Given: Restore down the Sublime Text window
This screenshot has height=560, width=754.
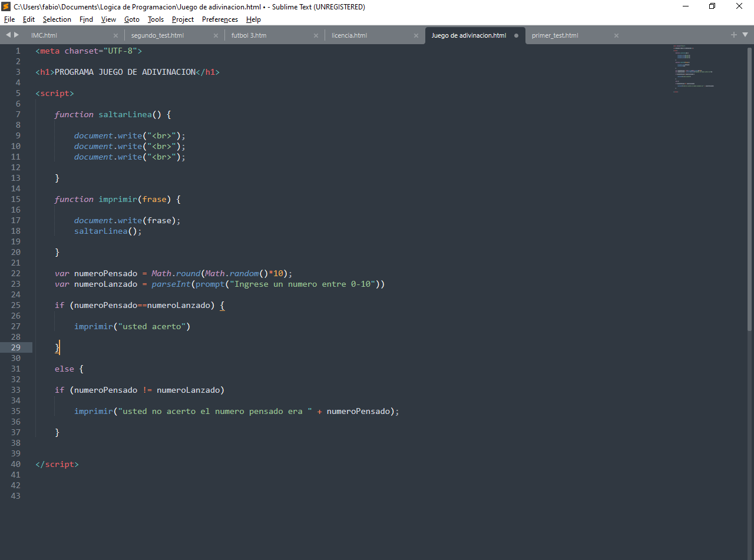Looking at the screenshot, I should [713, 6].
